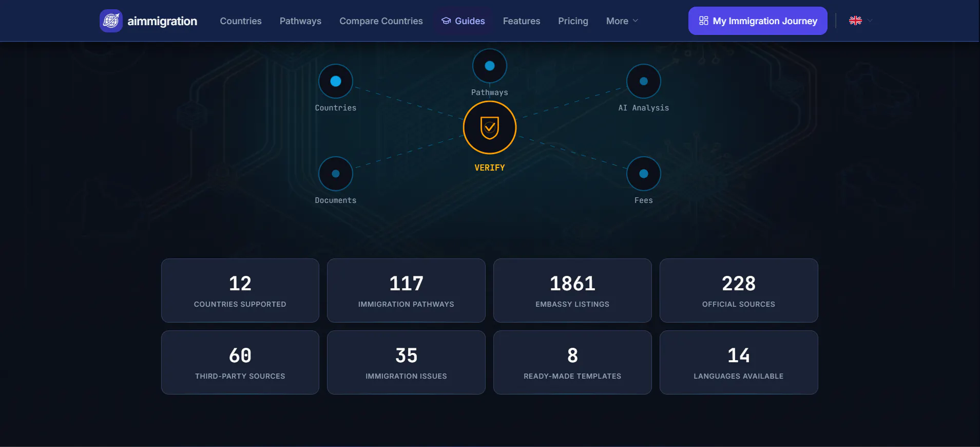Click the My Immigration Journey button
Viewport: 980px width, 447px height.
(758, 21)
